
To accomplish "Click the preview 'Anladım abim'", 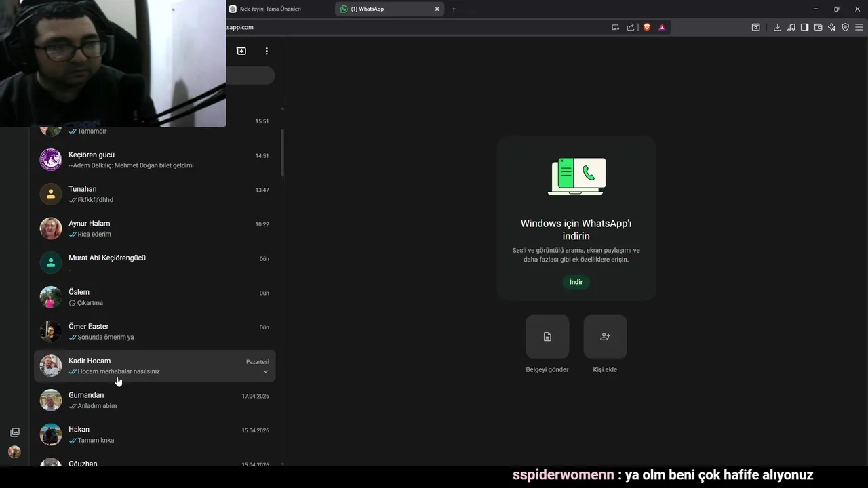I will tap(97, 406).
